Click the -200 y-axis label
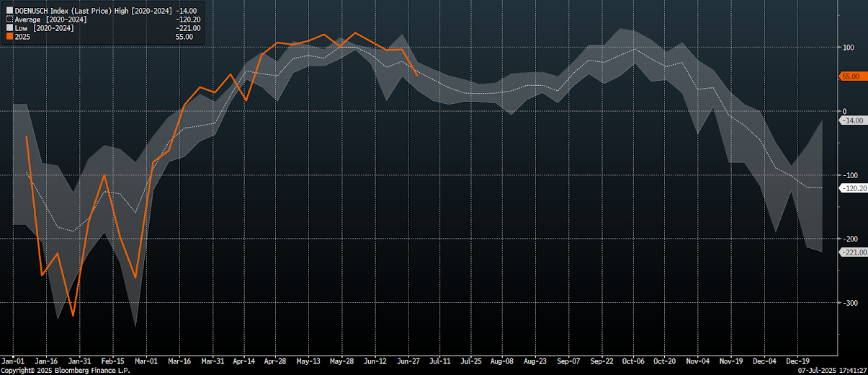The width and height of the screenshot is (868, 375). [849, 239]
